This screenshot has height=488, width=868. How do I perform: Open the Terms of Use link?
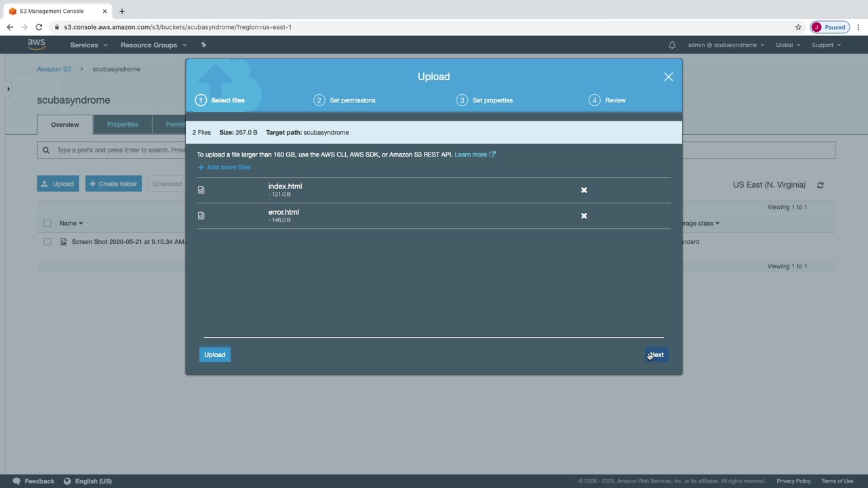pyautogui.click(x=837, y=481)
